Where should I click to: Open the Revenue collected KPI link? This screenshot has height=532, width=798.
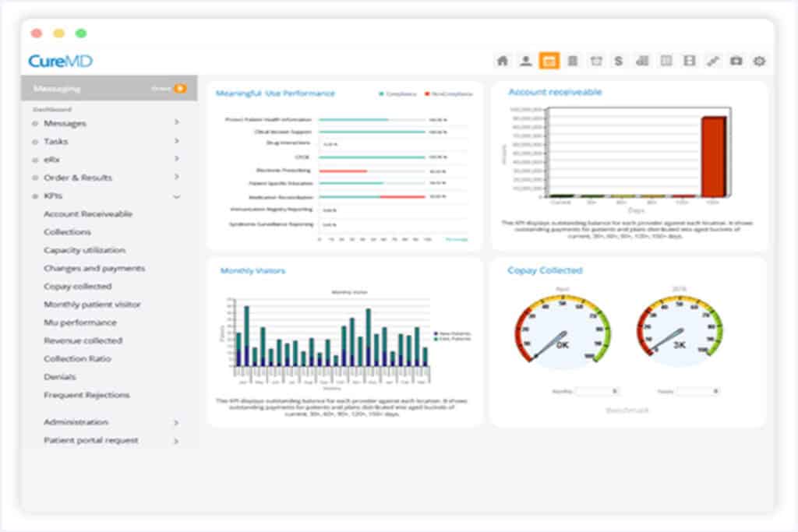click(x=83, y=340)
